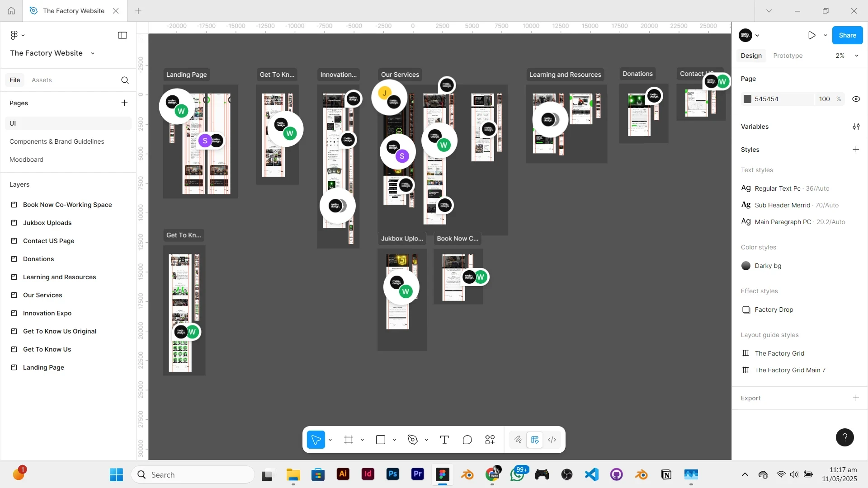
Task: Select the Frame tool in toolbar
Action: click(348, 440)
